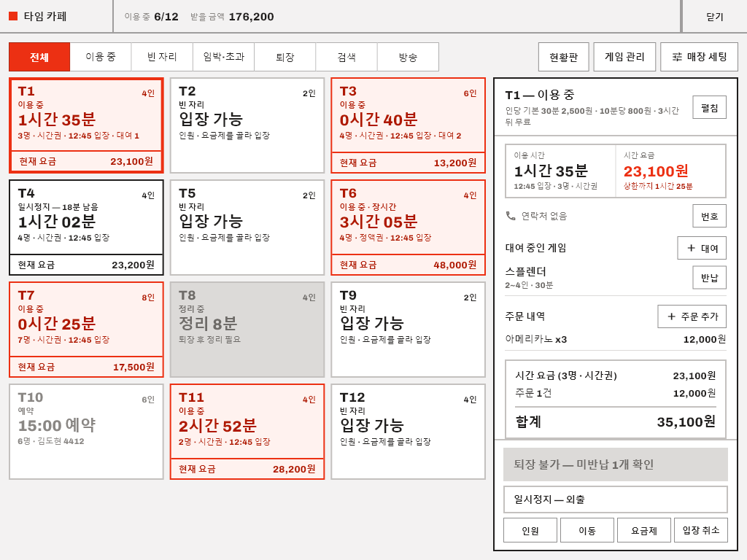Open 게임 관리
747x560 pixels.
point(624,57)
